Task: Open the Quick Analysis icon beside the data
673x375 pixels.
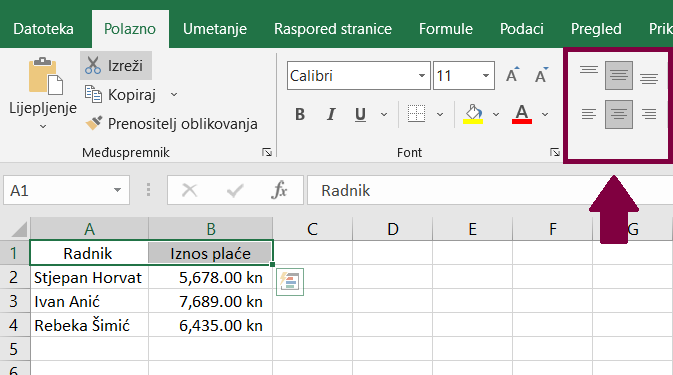Action: 290,282
